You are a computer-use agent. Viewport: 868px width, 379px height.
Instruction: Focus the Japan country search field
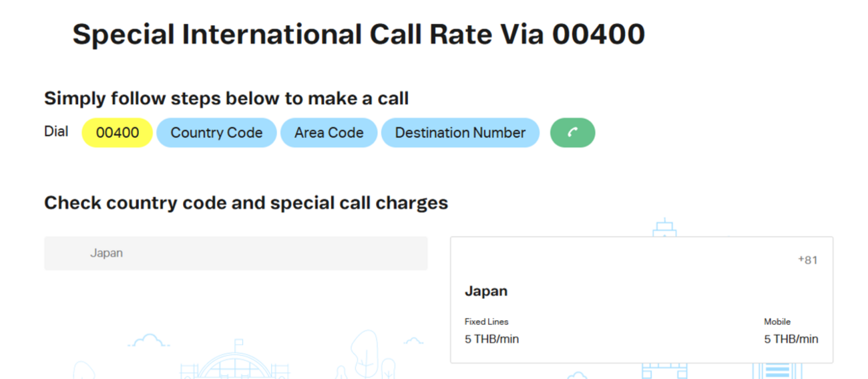(236, 253)
